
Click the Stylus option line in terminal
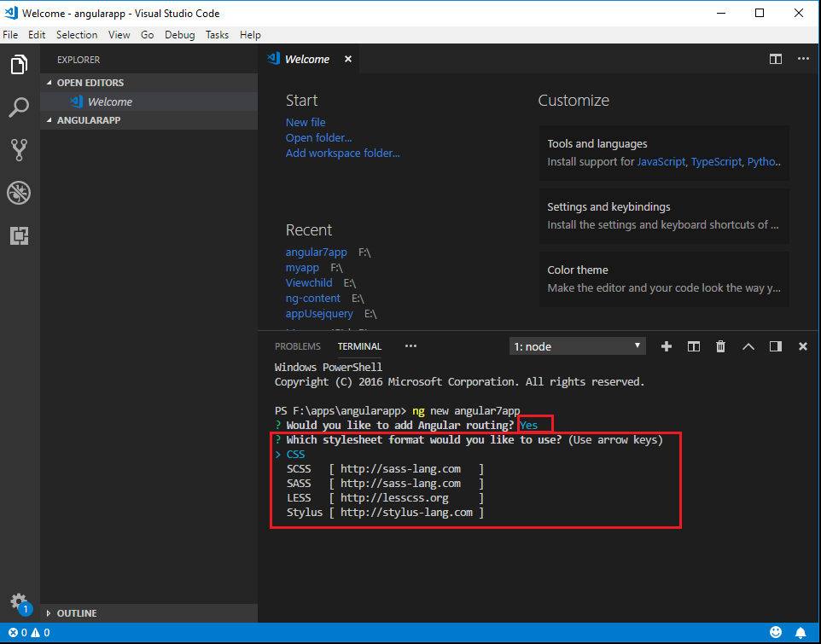(x=385, y=513)
